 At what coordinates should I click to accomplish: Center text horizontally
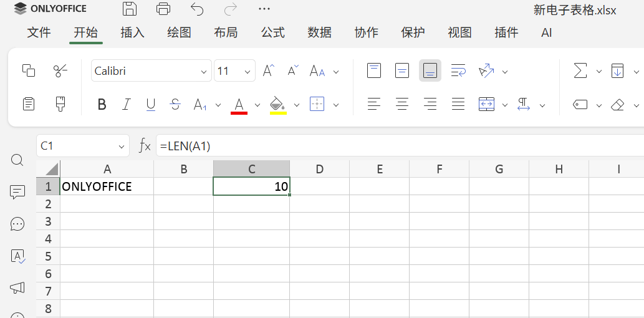[x=401, y=104]
